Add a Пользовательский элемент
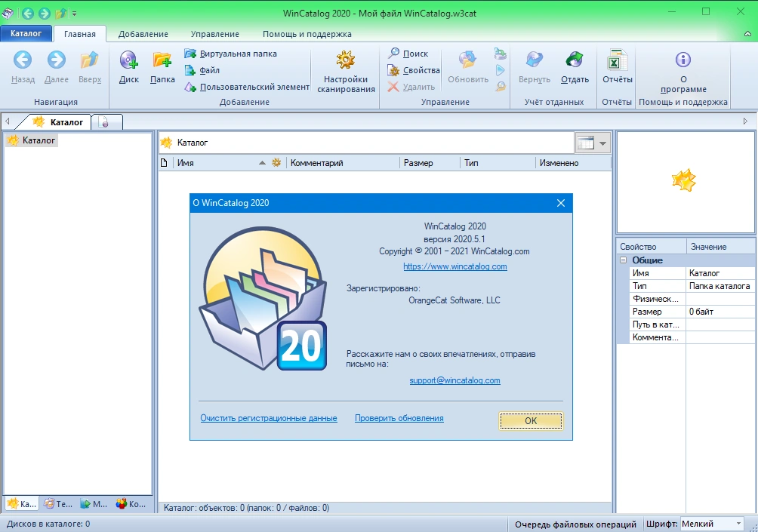Image resolution: width=758 pixels, height=532 pixels. 247,87
